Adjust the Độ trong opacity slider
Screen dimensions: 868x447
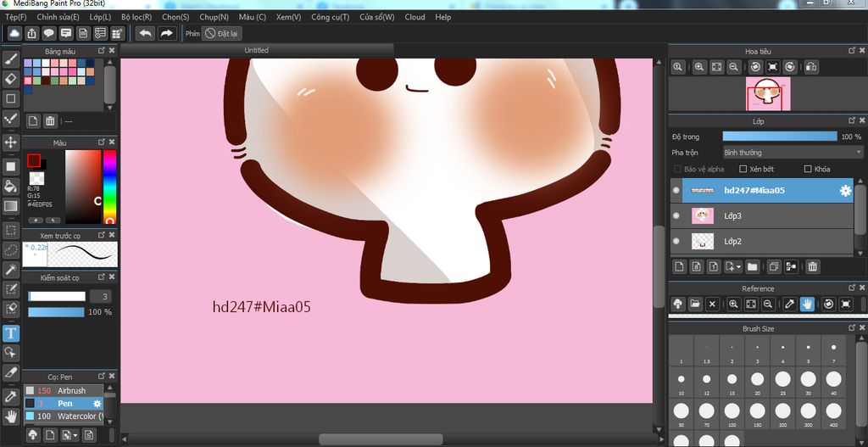(x=780, y=137)
